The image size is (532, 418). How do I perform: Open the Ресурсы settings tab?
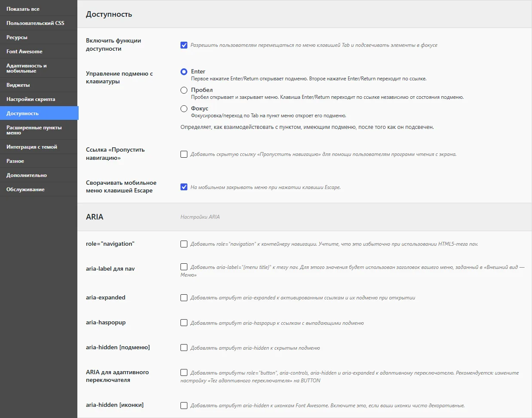click(x=39, y=37)
